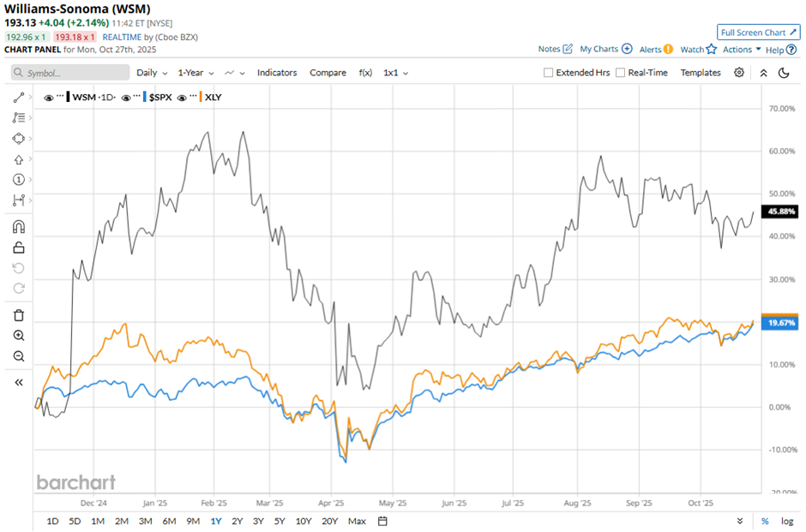The height and width of the screenshot is (532, 806).
Task: Select the 5Y time range
Action: pos(280,521)
